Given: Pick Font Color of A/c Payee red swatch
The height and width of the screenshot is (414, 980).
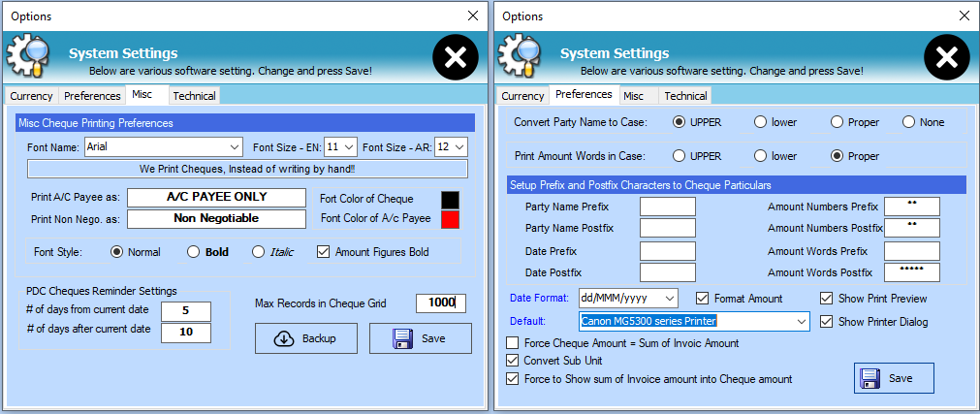Looking at the screenshot, I should 450,219.
